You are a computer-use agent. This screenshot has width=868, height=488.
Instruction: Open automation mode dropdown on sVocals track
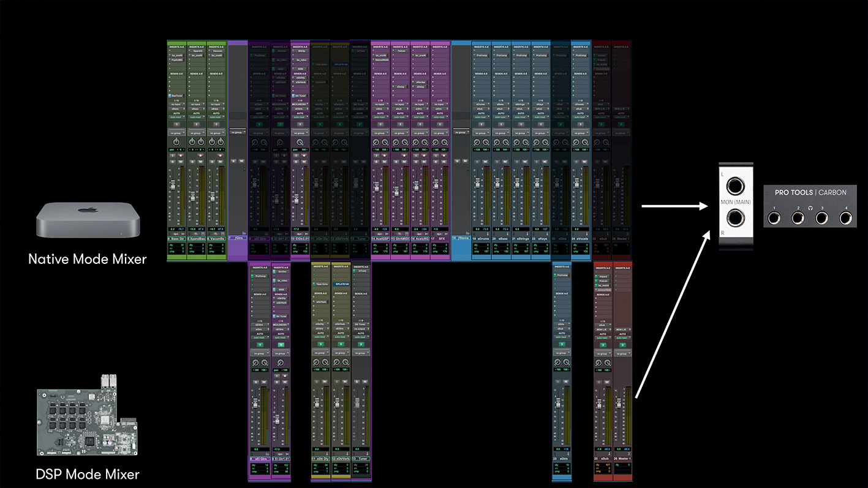[x=580, y=117]
